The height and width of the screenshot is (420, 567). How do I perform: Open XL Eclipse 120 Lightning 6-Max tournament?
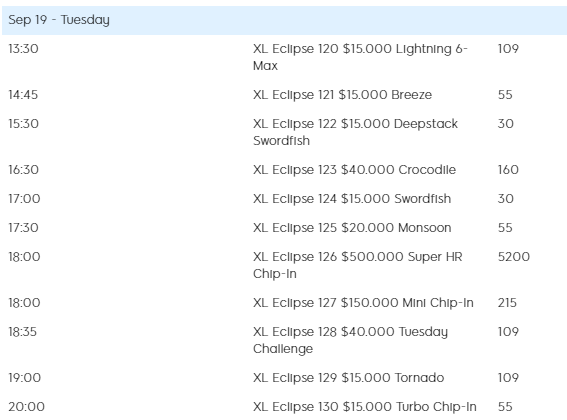pyautogui.click(x=360, y=57)
